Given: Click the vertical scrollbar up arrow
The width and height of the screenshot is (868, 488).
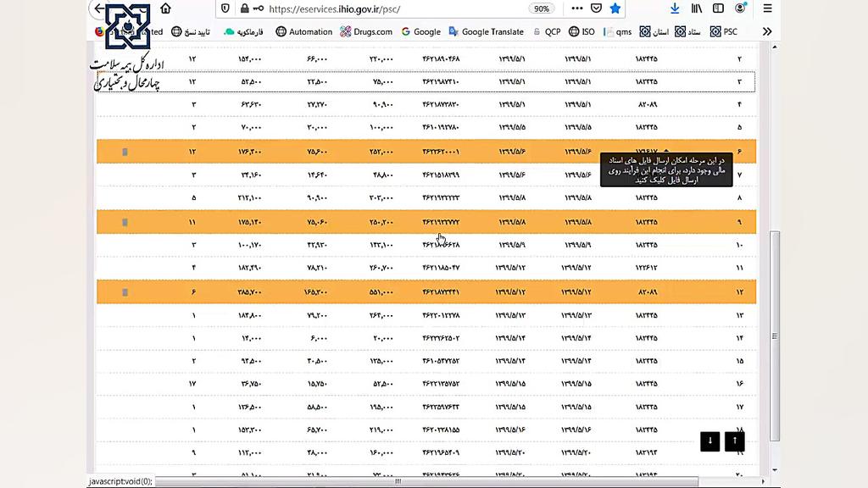Looking at the screenshot, I should coord(775,47).
